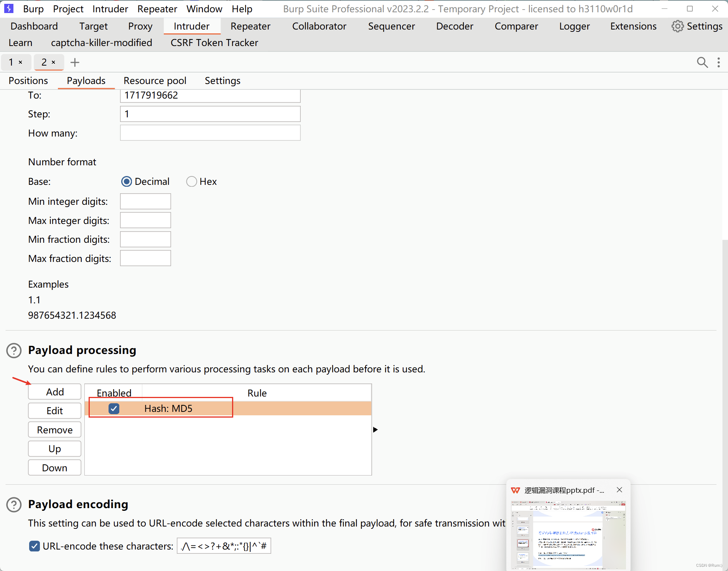Click Remove payload processing rule
This screenshot has height=571, width=728.
coord(54,430)
